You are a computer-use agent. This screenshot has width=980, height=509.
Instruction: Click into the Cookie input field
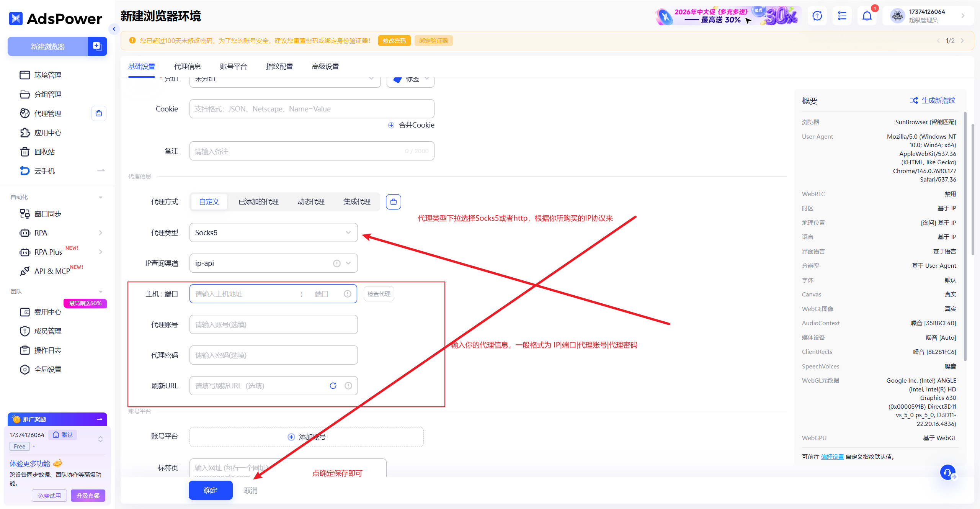click(312, 109)
